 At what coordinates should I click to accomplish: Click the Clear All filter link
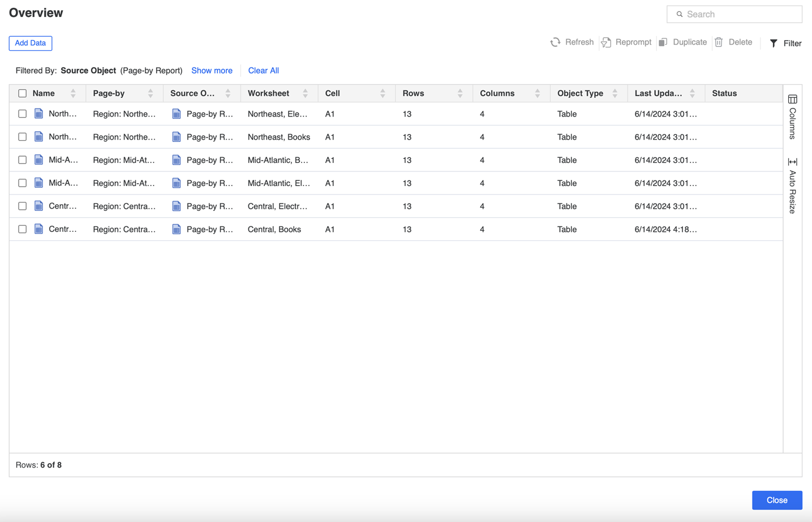click(x=263, y=71)
